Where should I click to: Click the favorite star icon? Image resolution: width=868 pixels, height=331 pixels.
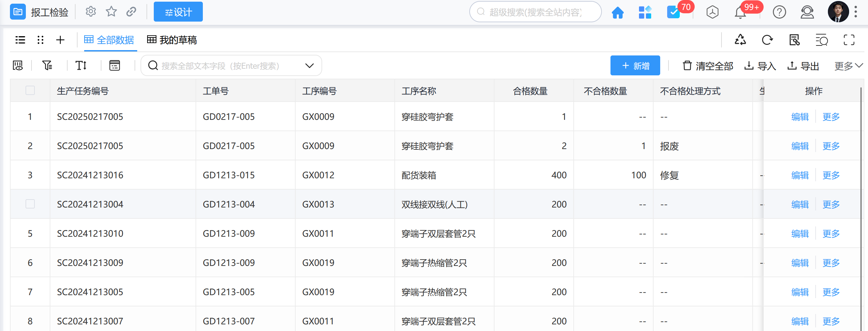point(111,12)
